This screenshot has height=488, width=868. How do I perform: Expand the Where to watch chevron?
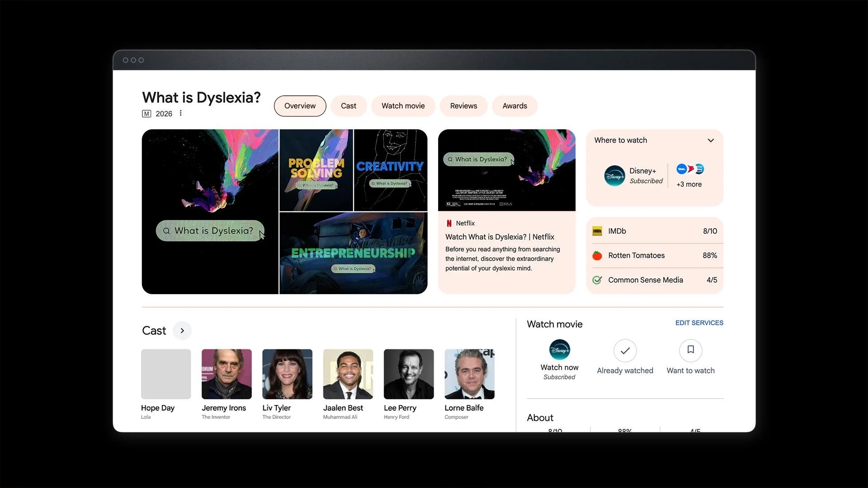711,141
